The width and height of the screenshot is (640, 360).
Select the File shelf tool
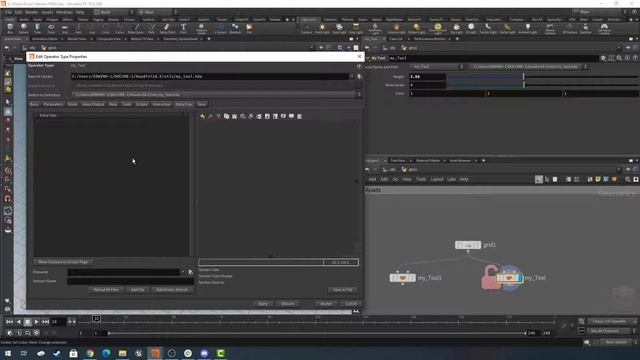tap(249, 28)
